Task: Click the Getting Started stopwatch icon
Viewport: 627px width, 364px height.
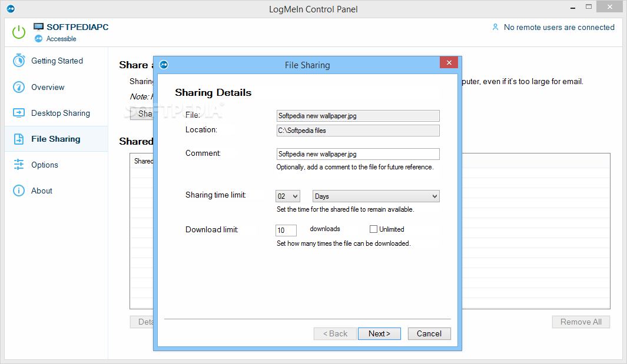Action: coord(19,61)
